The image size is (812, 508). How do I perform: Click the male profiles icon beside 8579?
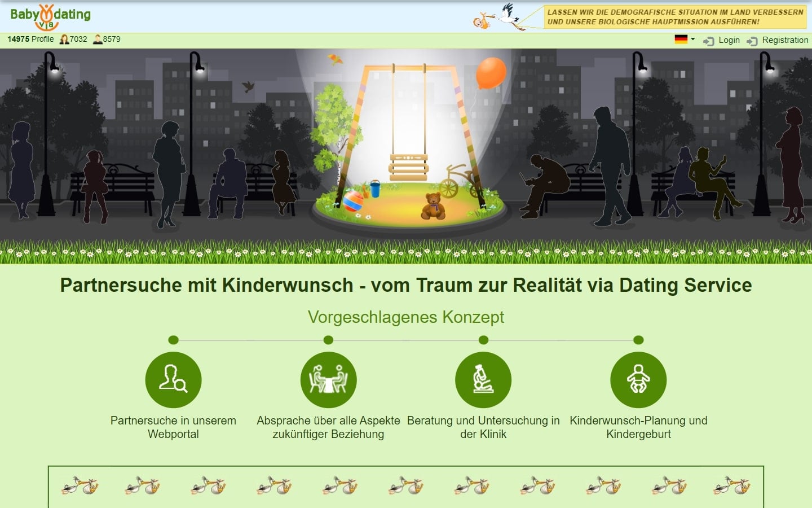(x=98, y=40)
